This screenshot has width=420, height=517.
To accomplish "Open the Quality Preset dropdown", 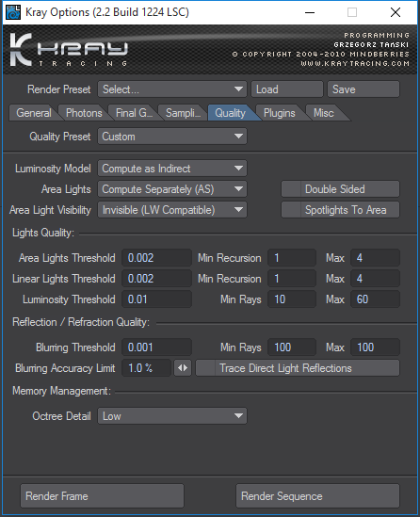I will pyautogui.click(x=172, y=137).
